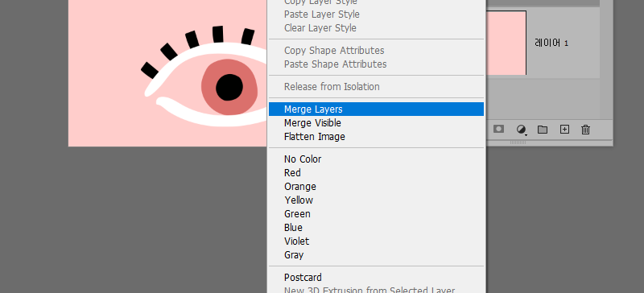Screen dimensions: 644x293
Task: Click Release from Isolation menu entry
Action: (376, 87)
